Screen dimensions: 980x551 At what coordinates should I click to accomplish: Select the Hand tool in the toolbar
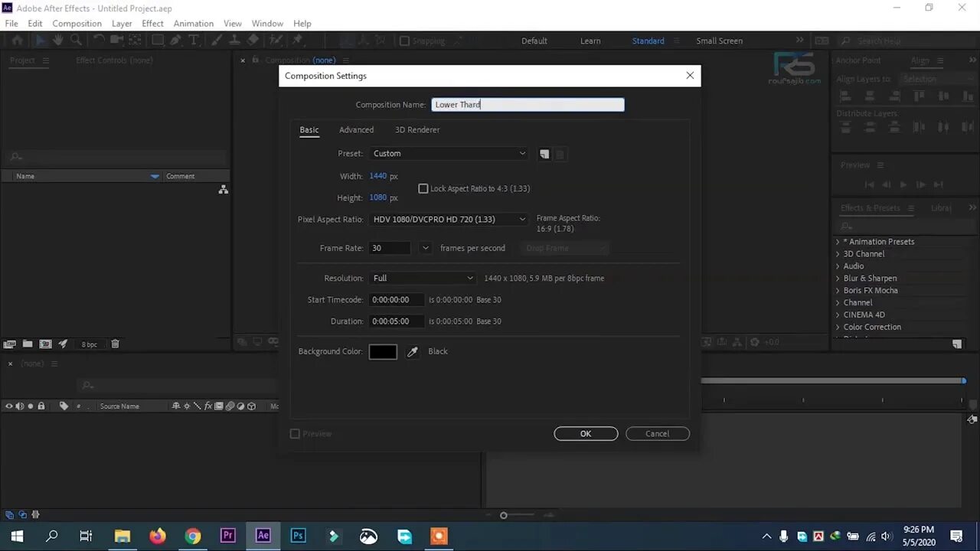58,41
